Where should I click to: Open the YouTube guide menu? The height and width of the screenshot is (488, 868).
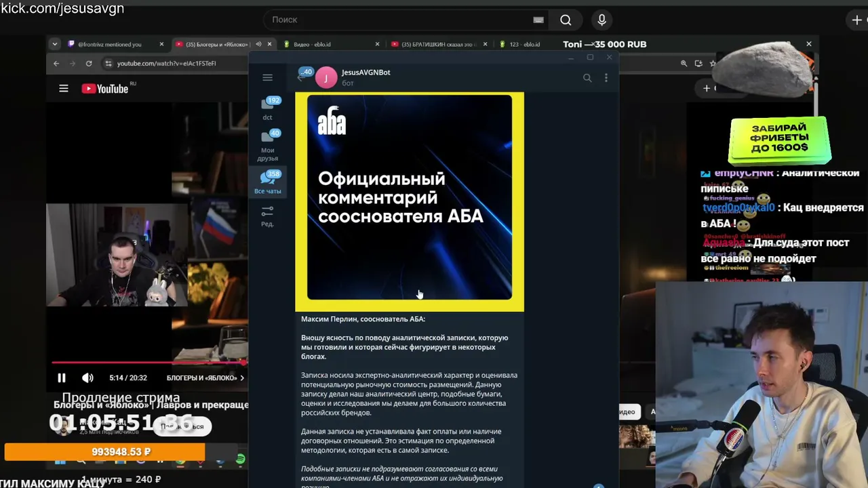tap(64, 89)
